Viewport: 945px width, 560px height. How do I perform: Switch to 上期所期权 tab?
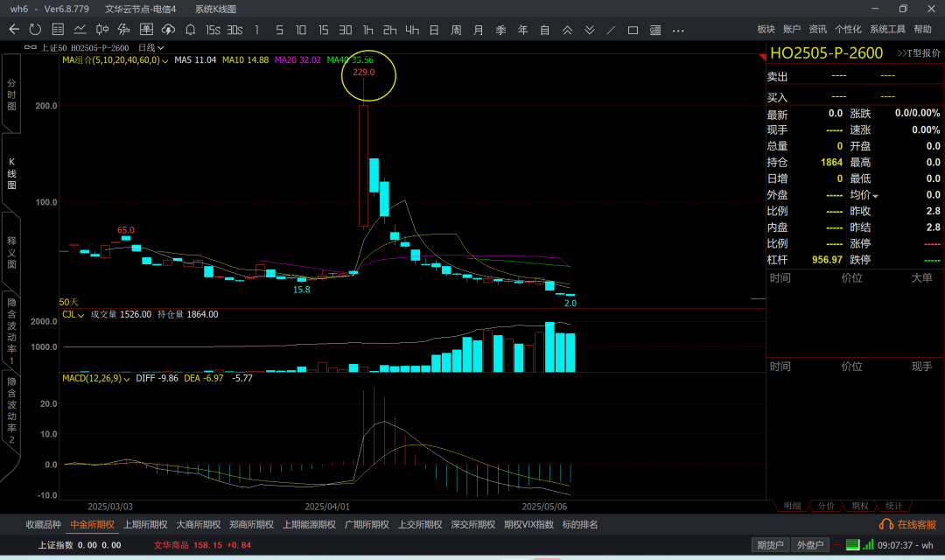[x=145, y=525]
